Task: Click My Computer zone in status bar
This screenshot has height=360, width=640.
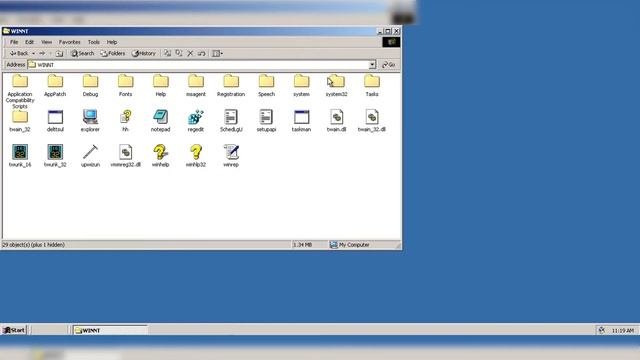Action: click(x=350, y=245)
